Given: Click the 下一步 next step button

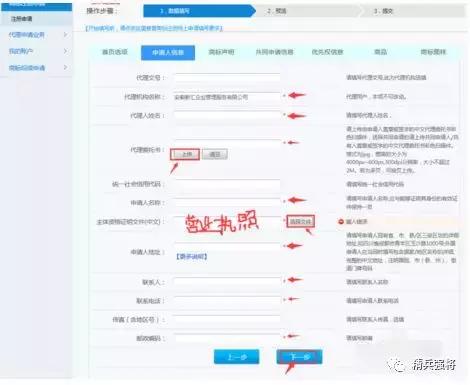Looking at the screenshot, I should (x=299, y=357).
